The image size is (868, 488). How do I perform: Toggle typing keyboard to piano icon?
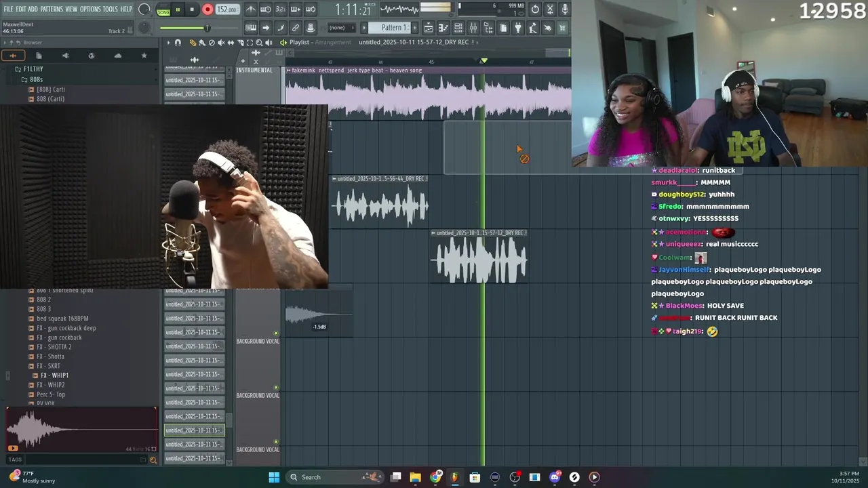(x=251, y=28)
